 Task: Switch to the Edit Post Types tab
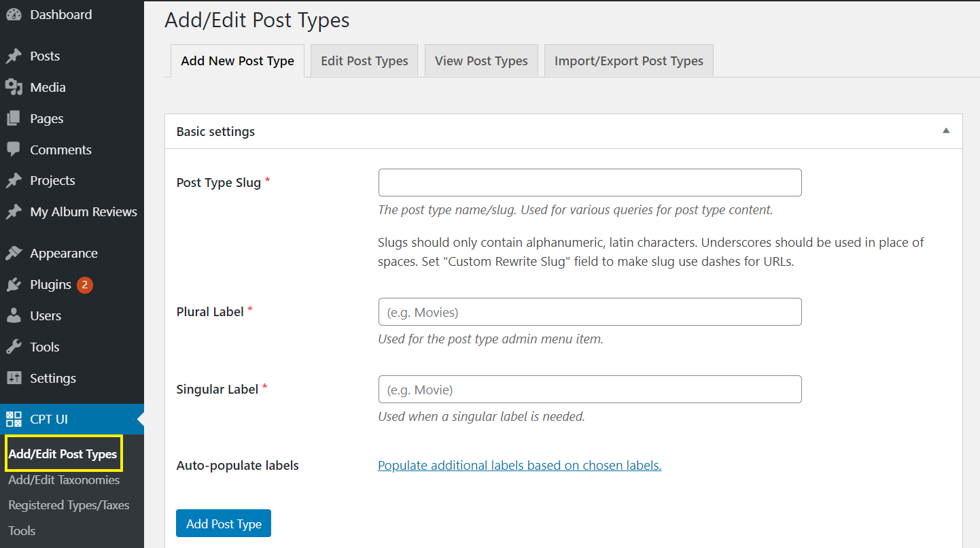[364, 61]
